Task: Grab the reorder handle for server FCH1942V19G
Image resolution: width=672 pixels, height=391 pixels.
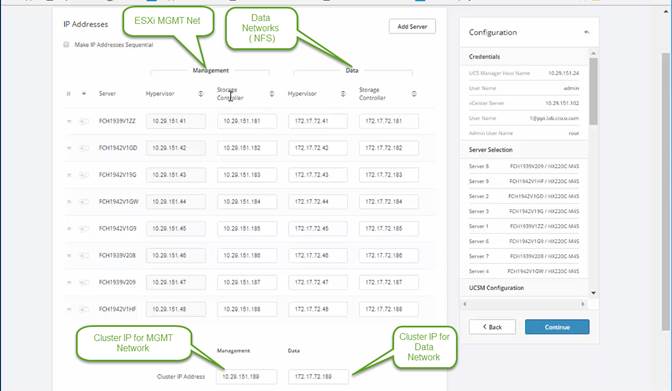Action: click(x=69, y=175)
